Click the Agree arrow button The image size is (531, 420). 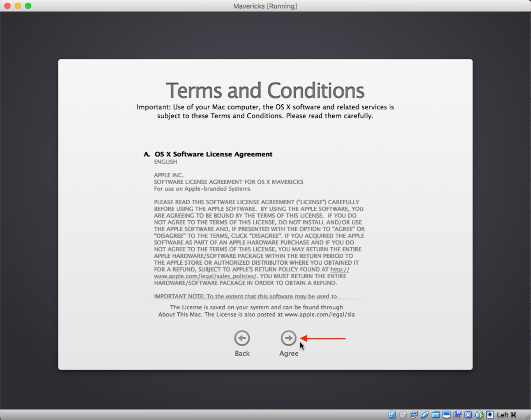pos(289,338)
